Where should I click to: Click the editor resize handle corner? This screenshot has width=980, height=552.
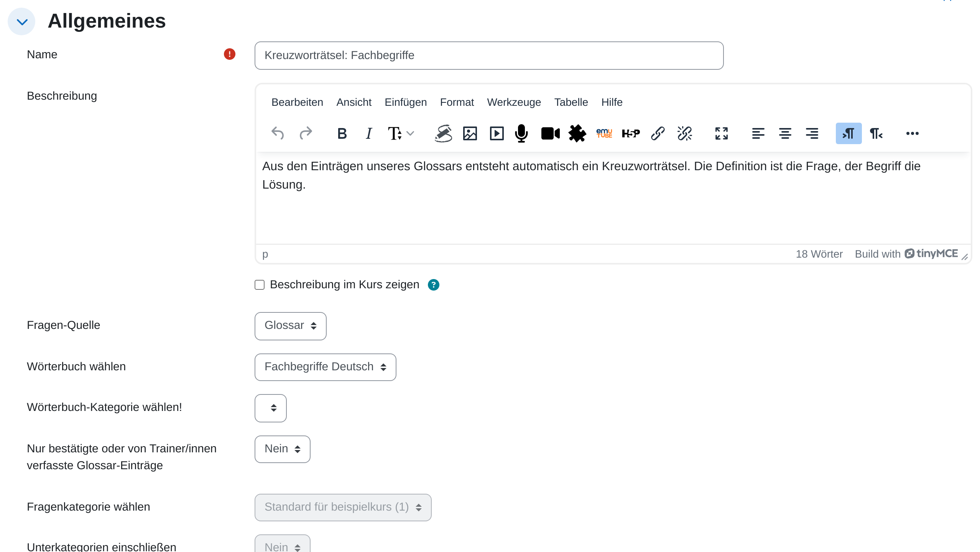point(965,257)
